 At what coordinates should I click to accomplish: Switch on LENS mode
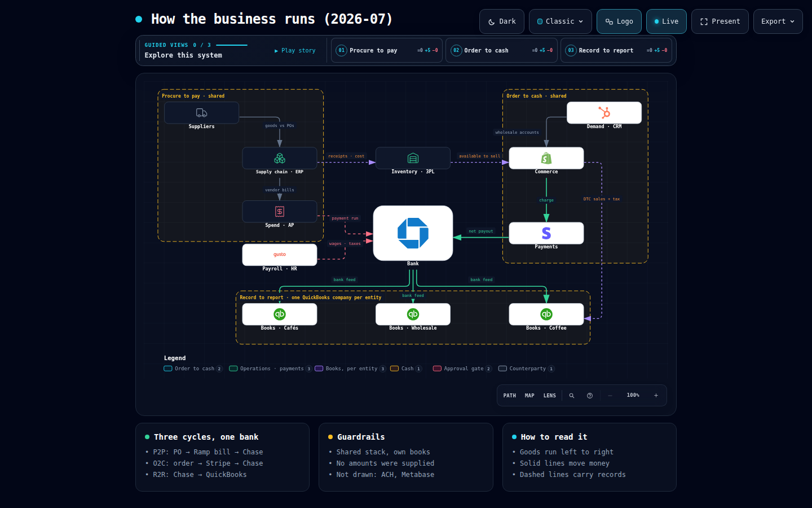(550, 396)
